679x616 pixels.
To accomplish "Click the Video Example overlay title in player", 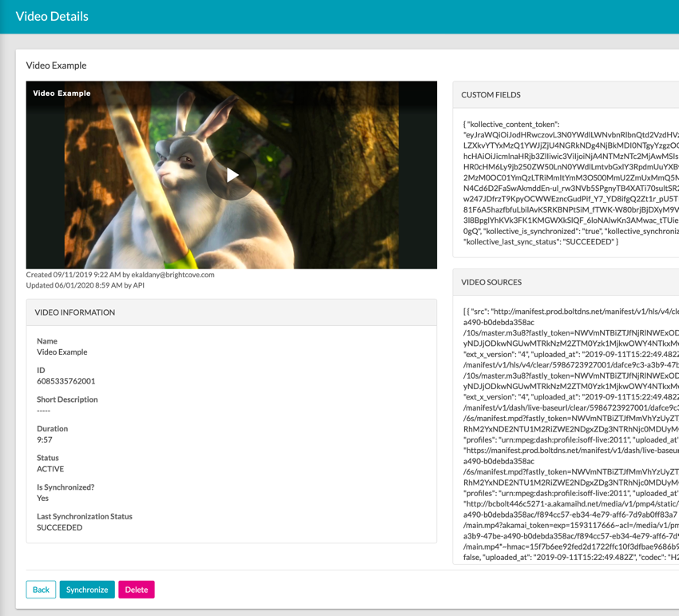I will (62, 93).
